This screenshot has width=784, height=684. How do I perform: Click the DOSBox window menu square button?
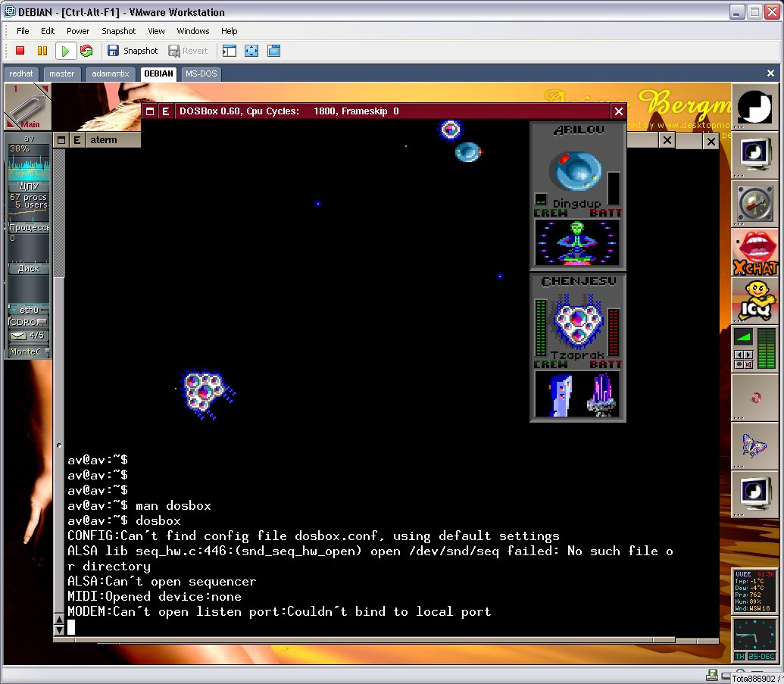[x=149, y=111]
